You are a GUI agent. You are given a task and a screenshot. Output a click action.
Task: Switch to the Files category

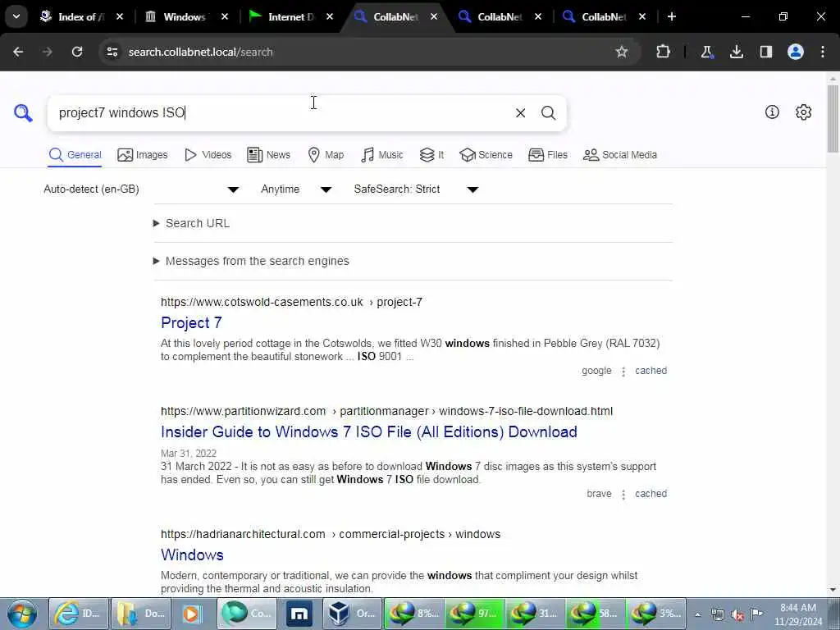click(x=548, y=155)
